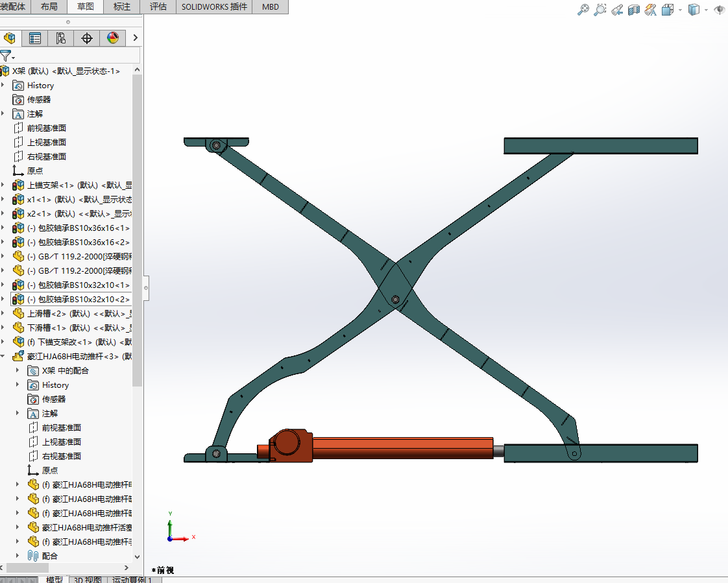Toggle the Hide/Show Items eye icon
This screenshot has height=583, width=728.
pyautogui.click(x=718, y=10)
